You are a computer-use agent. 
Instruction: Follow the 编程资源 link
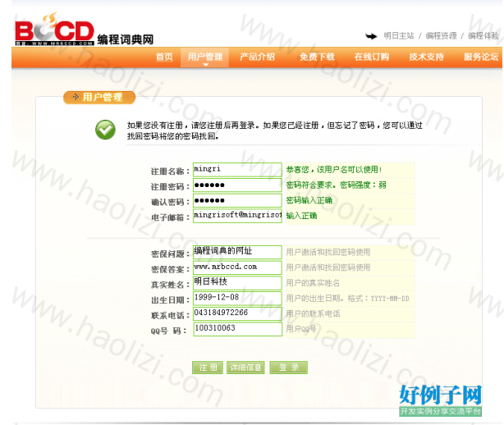coord(441,35)
